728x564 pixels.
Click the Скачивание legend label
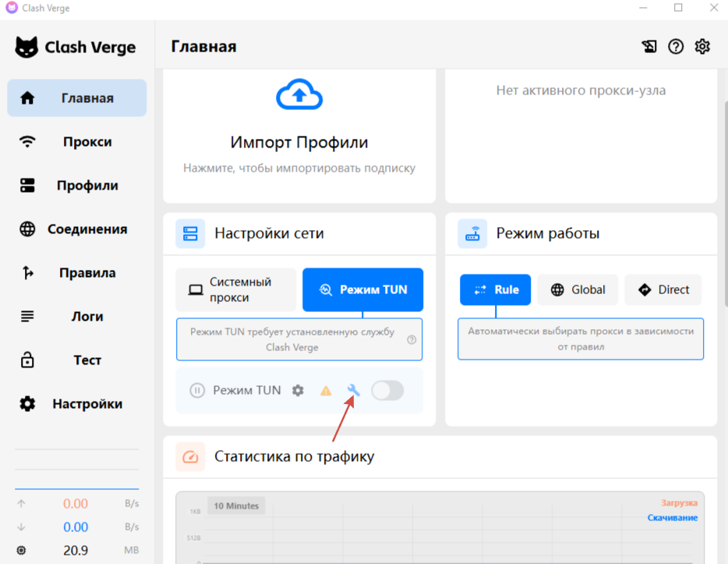pos(673,517)
